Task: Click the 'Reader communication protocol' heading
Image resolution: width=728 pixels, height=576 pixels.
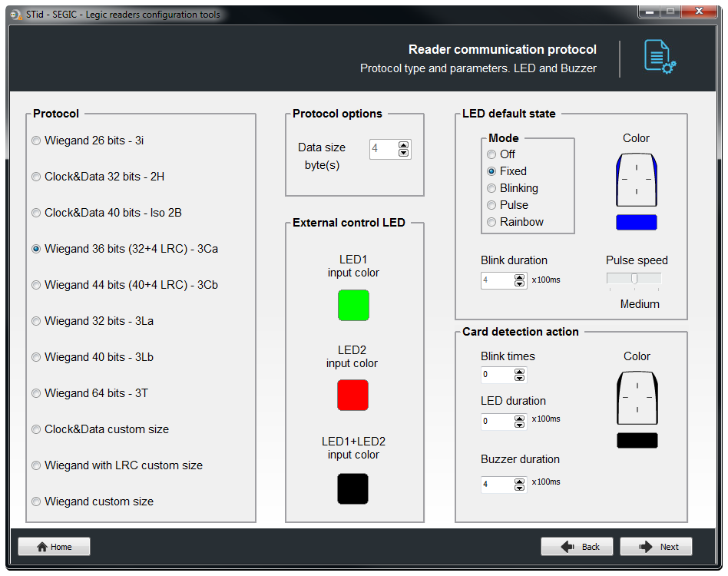Action: [x=502, y=50]
